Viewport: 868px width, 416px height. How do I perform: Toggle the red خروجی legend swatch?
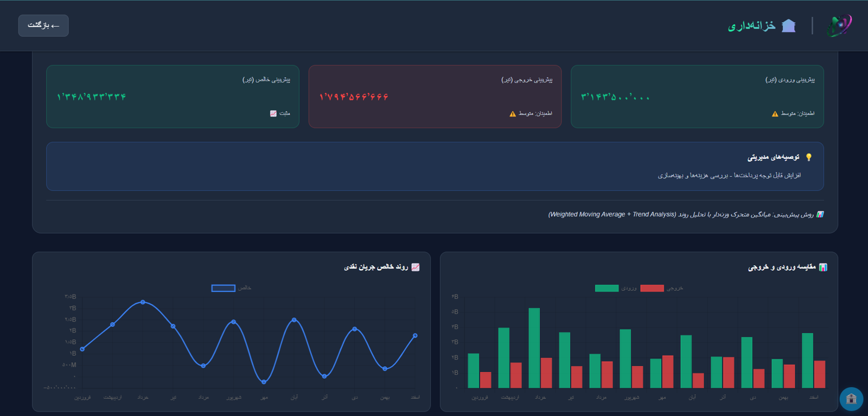point(652,288)
